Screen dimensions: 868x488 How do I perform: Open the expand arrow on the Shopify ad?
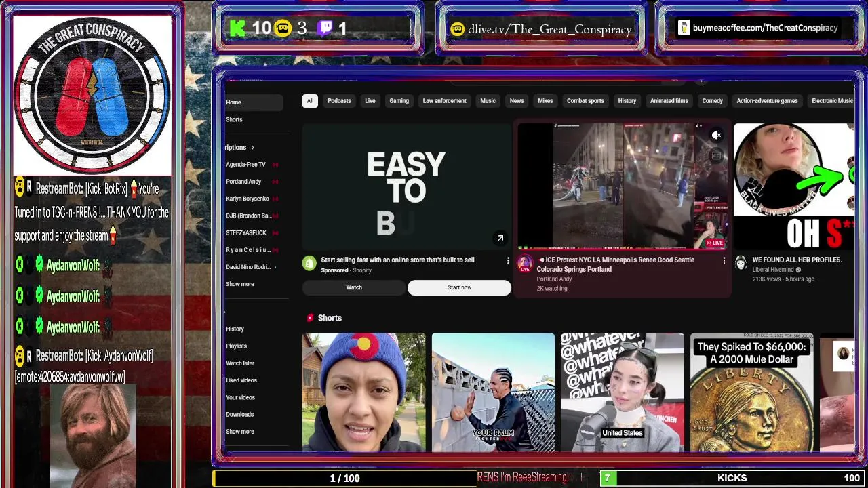click(x=500, y=238)
